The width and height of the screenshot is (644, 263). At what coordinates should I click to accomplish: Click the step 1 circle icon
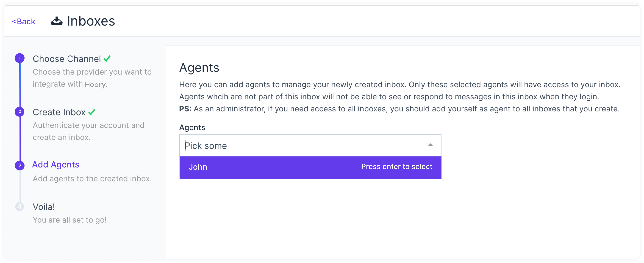click(x=19, y=58)
